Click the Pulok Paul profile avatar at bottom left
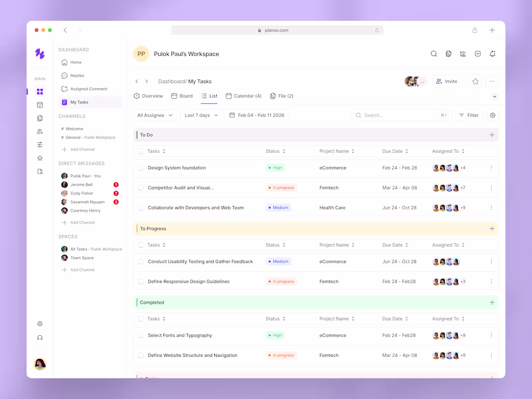 [40, 364]
